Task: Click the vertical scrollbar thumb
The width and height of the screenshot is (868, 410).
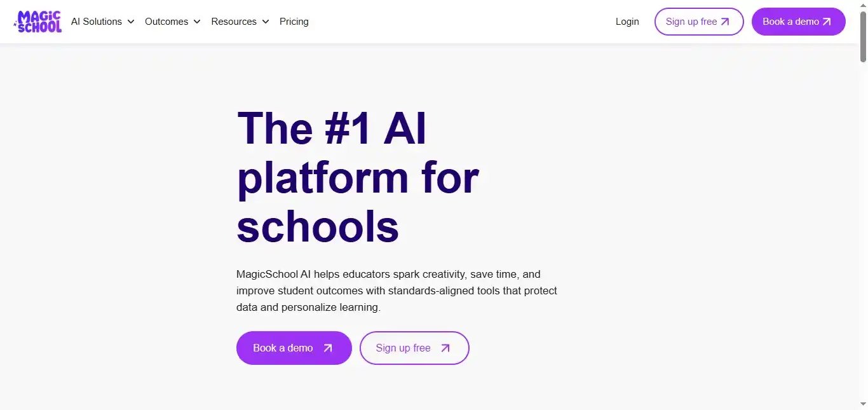Action: coord(863,35)
